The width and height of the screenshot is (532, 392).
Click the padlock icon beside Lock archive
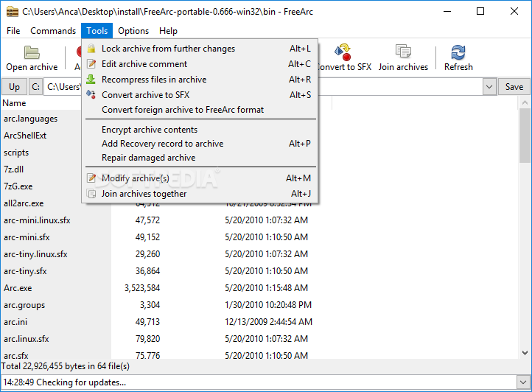click(91, 48)
